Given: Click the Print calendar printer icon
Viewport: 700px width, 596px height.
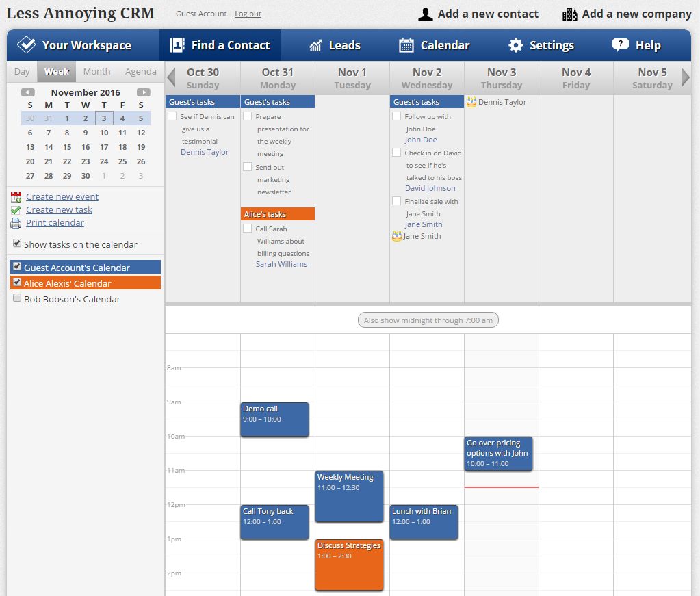Looking at the screenshot, I should pos(16,223).
